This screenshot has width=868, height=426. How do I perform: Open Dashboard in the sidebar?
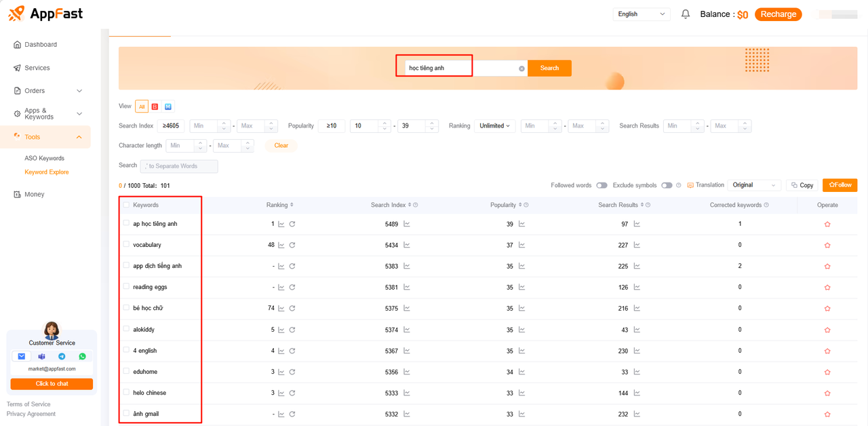[41, 45]
